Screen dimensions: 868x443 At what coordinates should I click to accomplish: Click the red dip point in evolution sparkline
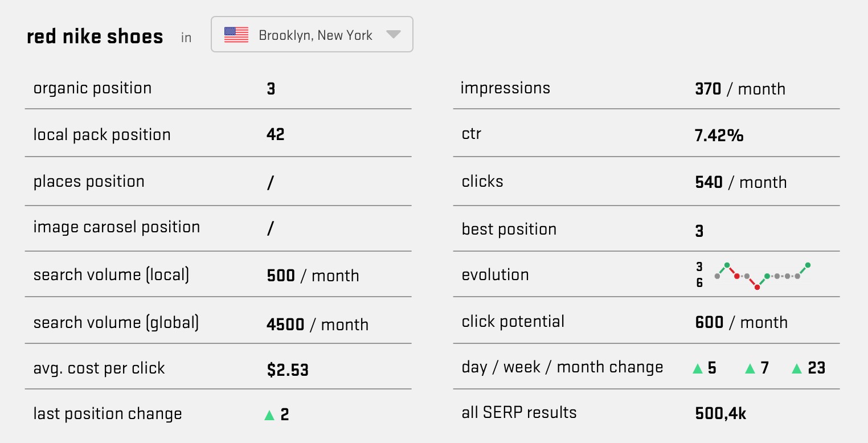point(757,288)
